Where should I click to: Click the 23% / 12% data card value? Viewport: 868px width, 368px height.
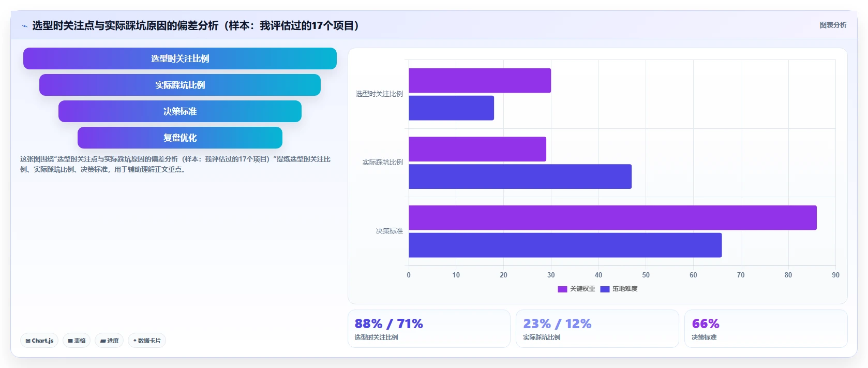[x=557, y=324]
